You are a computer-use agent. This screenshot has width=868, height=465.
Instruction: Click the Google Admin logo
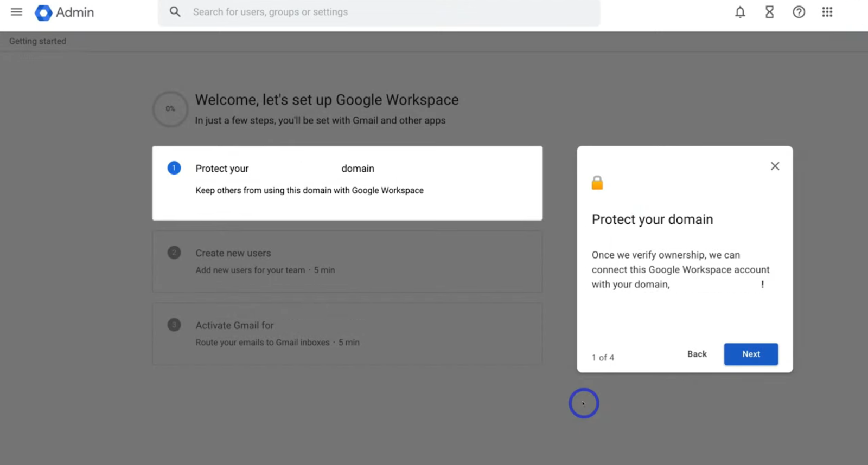43,12
